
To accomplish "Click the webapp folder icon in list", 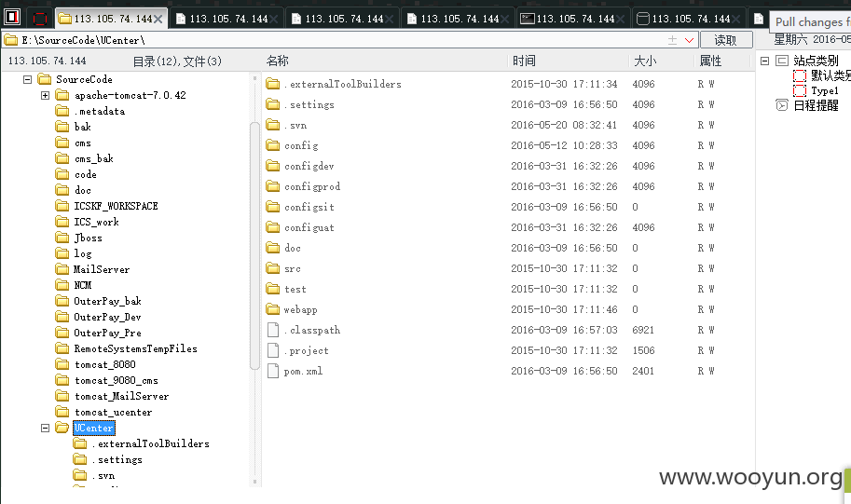I will pyautogui.click(x=273, y=310).
